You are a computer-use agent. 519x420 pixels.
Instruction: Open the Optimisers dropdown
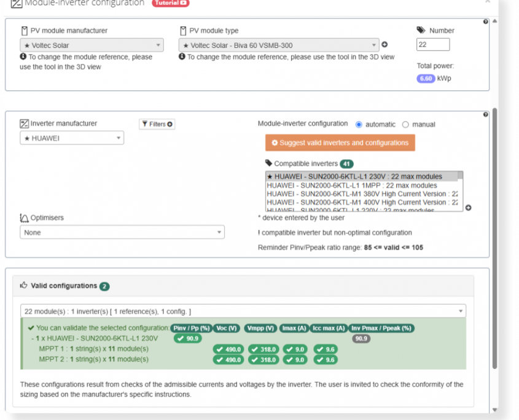(122, 232)
